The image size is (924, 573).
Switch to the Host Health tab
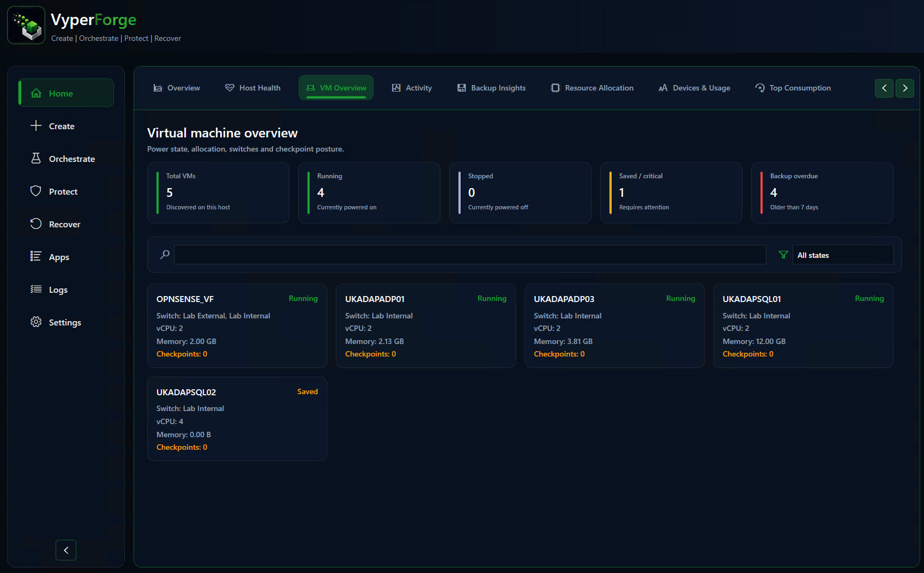pyautogui.click(x=253, y=88)
